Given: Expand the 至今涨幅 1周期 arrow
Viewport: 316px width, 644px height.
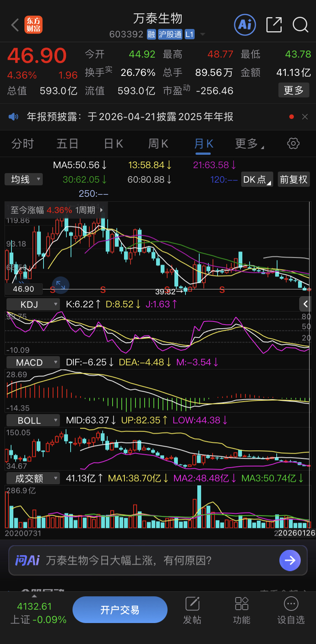Looking at the screenshot, I should click(x=102, y=210).
